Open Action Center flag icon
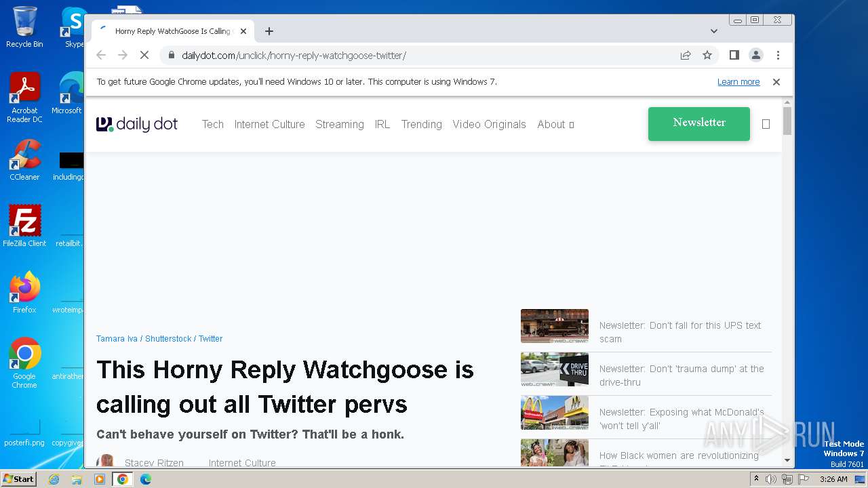868x488 pixels. [802, 479]
